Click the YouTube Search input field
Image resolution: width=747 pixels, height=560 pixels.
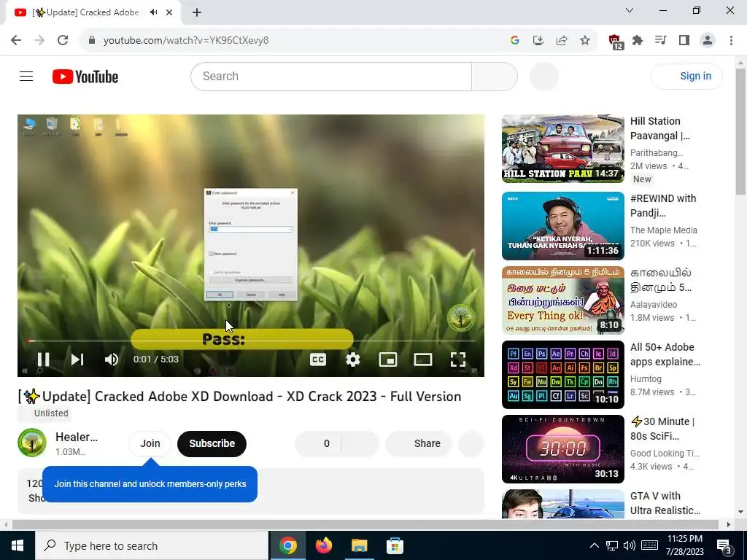tap(331, 76)
